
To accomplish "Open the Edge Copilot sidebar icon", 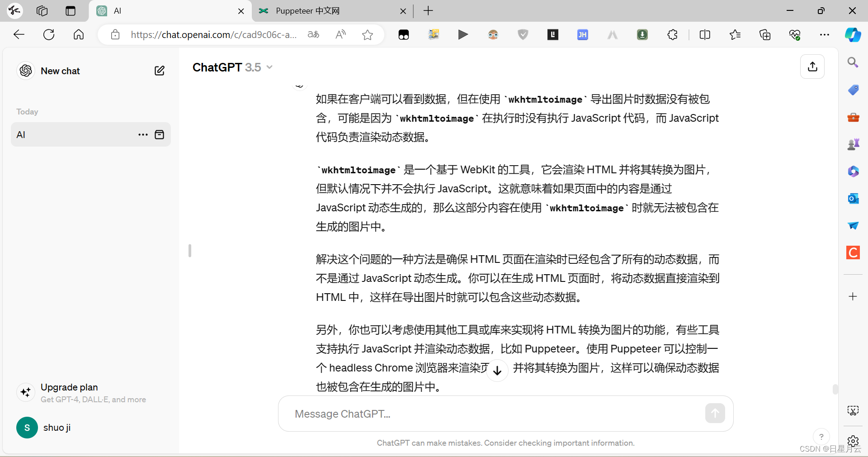I will click(854, 34).
